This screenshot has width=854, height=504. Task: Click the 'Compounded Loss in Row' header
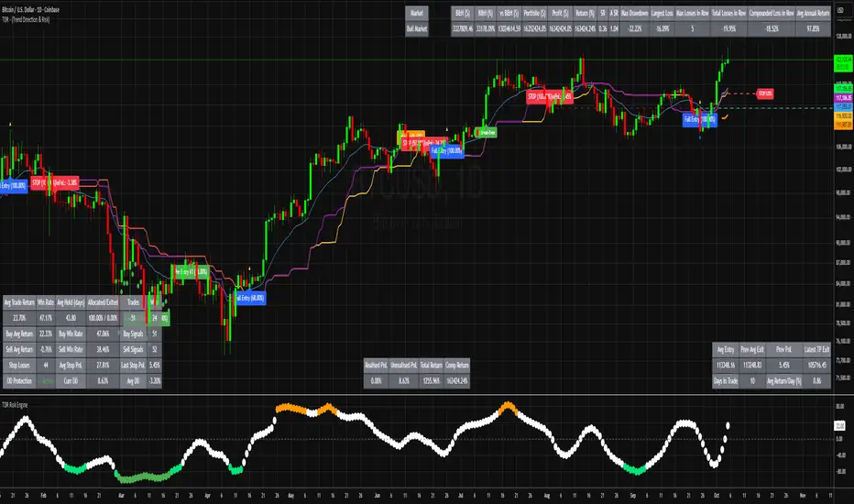tap(772, 13)
